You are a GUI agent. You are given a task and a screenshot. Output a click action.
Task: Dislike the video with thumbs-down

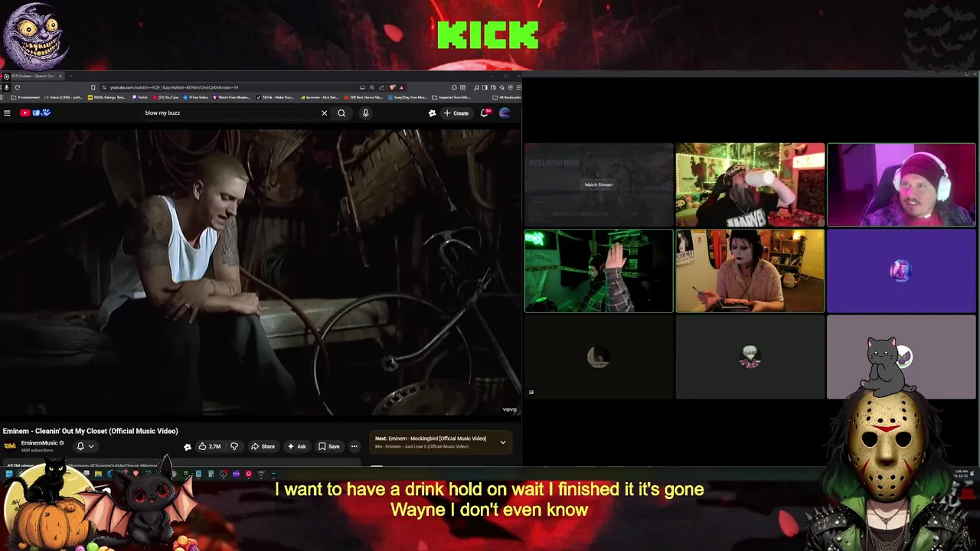234,446
